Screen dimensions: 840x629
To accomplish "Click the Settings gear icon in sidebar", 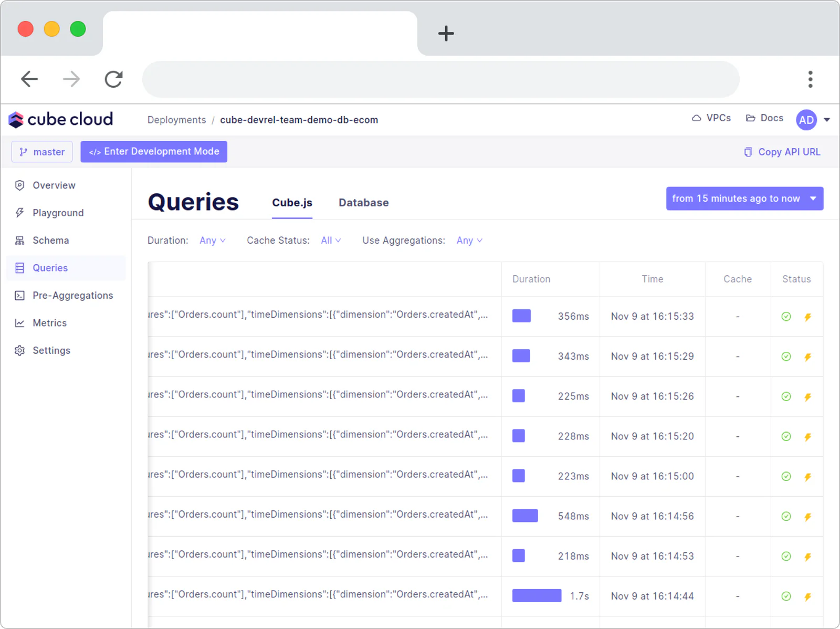I will [20, 350].
